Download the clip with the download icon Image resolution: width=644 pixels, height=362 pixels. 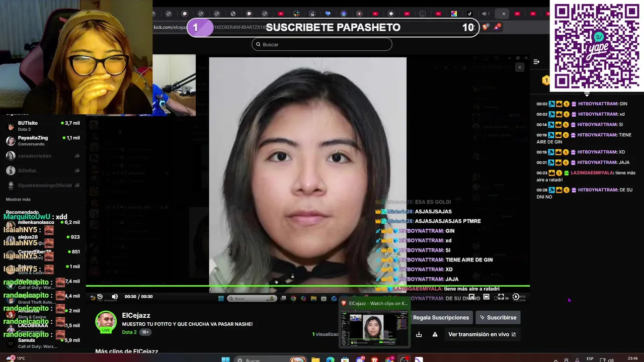419,334
